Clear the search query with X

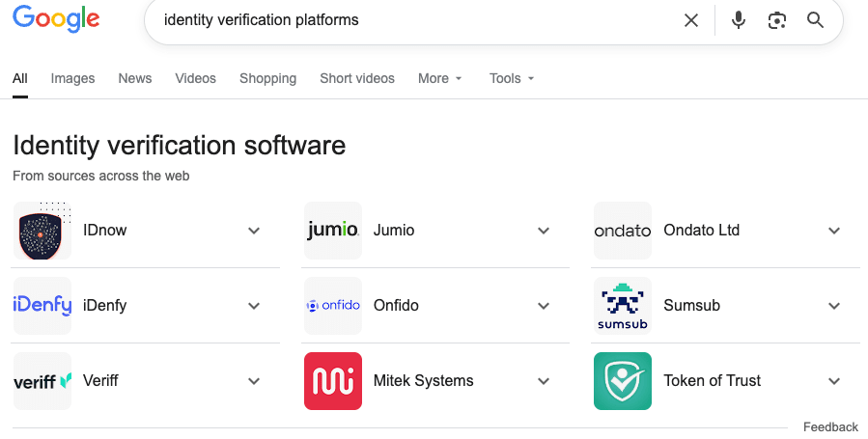691,20
